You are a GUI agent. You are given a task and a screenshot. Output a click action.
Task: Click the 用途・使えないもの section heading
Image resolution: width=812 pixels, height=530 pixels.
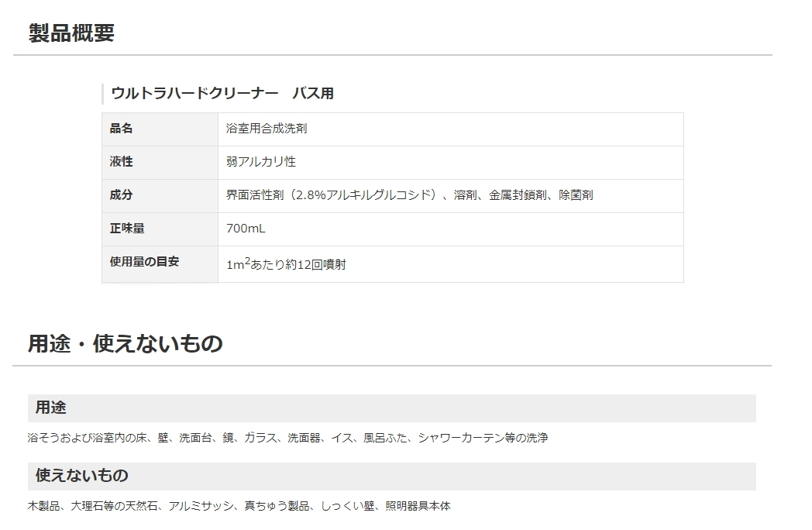click(x=126, y=343)
